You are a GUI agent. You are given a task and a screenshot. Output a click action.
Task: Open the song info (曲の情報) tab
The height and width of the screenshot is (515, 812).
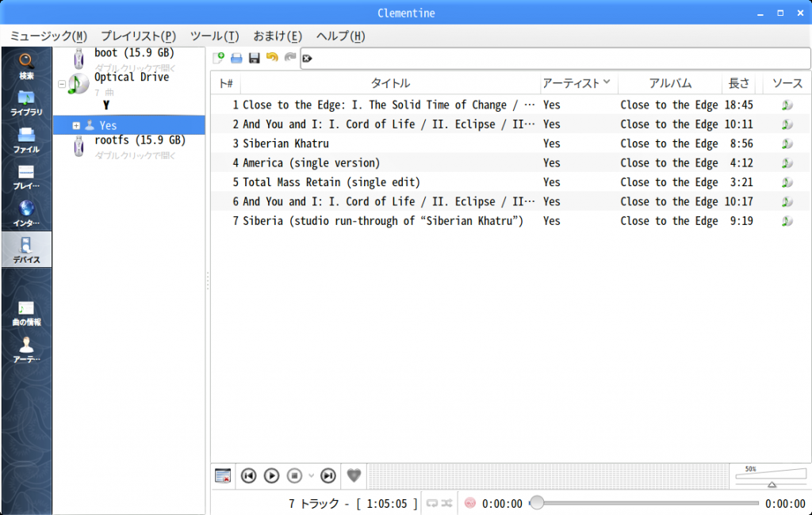pos(26,313)
